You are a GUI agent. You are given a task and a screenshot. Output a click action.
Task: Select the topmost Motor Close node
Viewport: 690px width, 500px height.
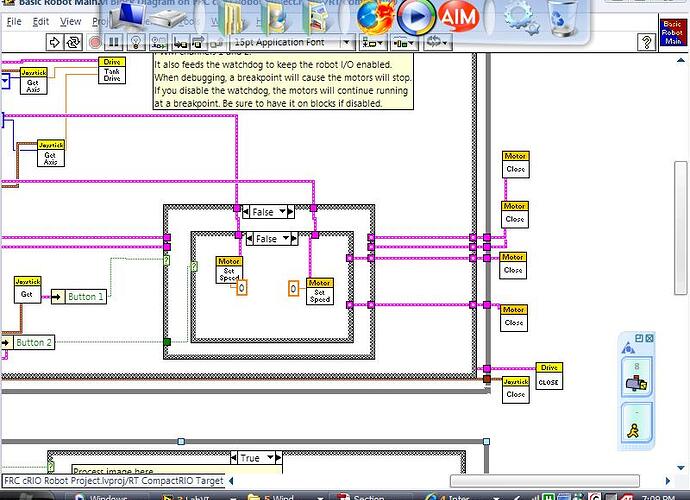(x=515, y=165)
